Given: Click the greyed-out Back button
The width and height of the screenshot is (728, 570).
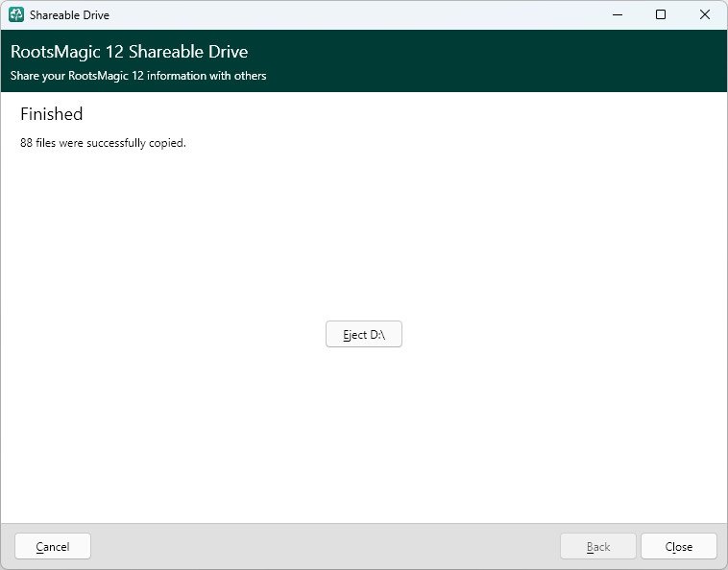Looking at the screenshot, I should coord(598,546).
